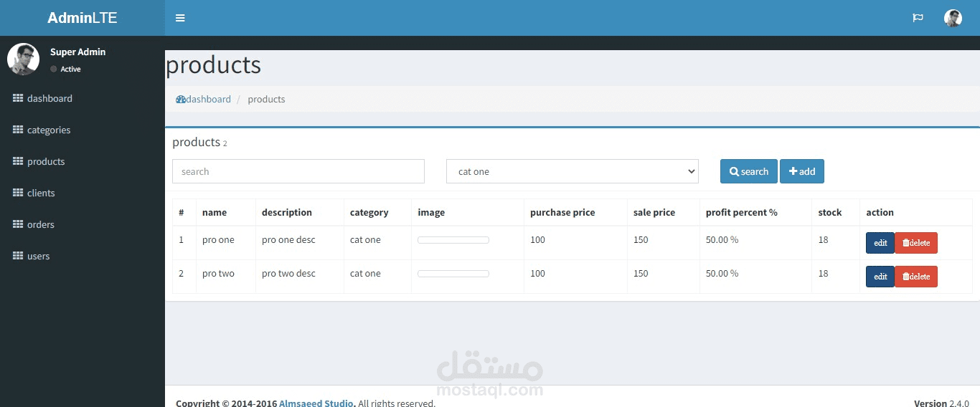The image size is (980, 407).
Task: Delete the pro one product
Action: click(916, 243)
